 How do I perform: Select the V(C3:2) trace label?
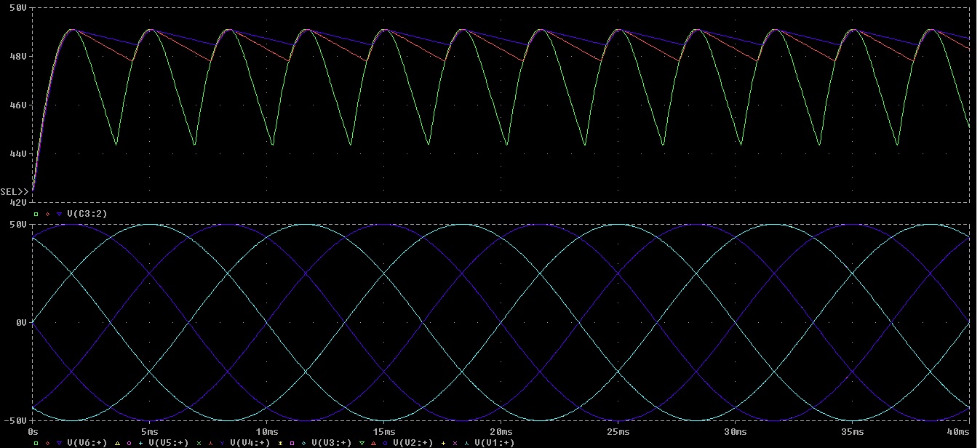[x=87, y=214]
